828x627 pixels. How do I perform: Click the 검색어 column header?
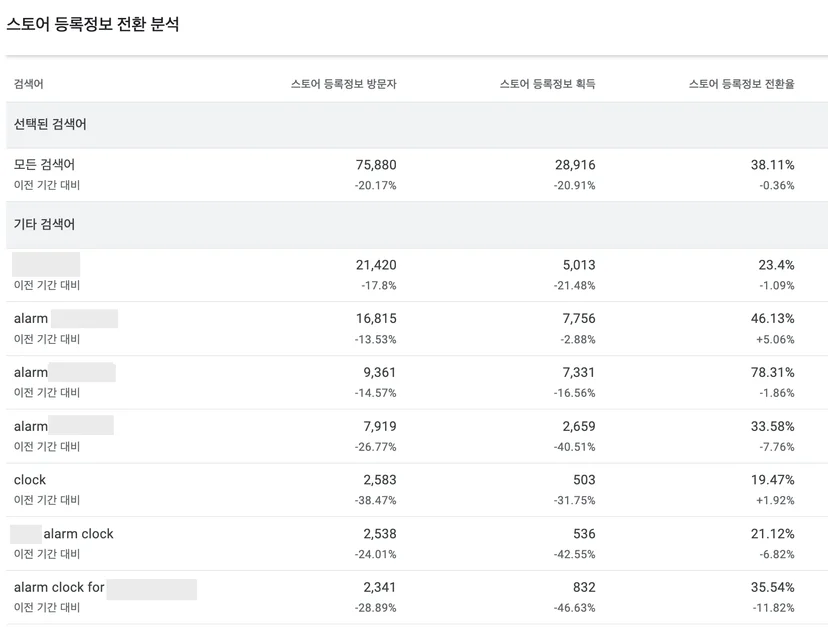click(x=29, y=83)
